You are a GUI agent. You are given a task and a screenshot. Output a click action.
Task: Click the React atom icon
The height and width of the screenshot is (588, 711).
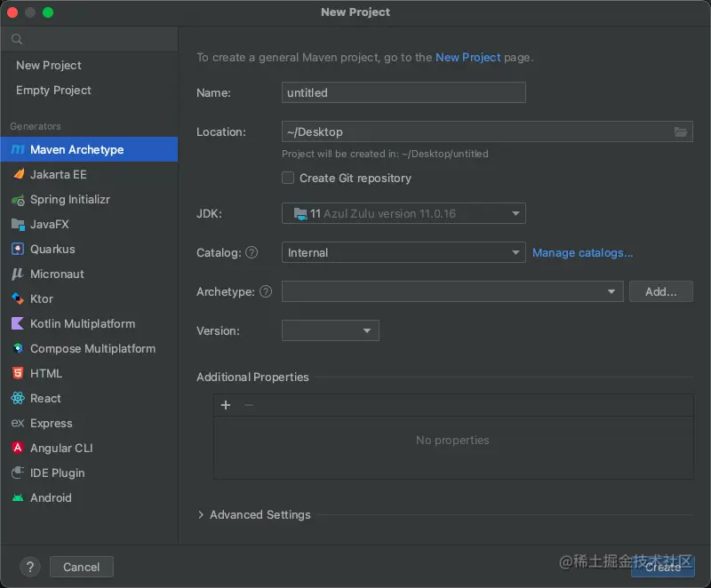click(18, 399)
